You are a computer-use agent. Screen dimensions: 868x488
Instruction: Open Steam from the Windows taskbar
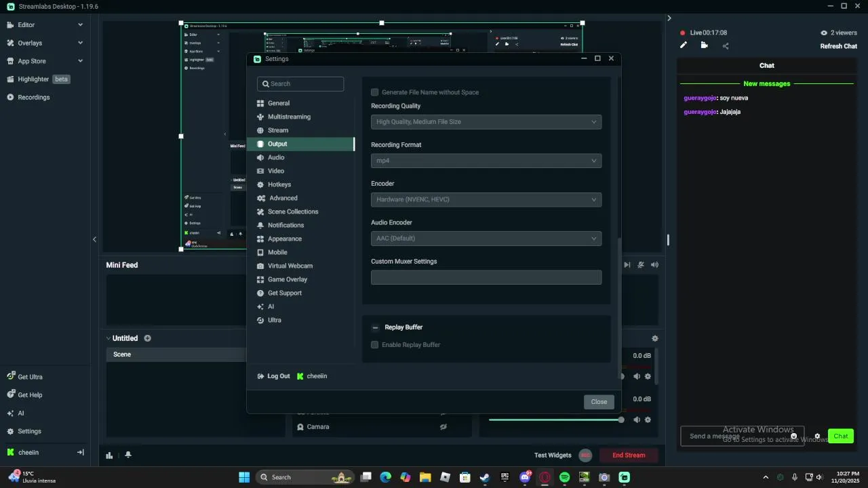[x=485, y=477]
